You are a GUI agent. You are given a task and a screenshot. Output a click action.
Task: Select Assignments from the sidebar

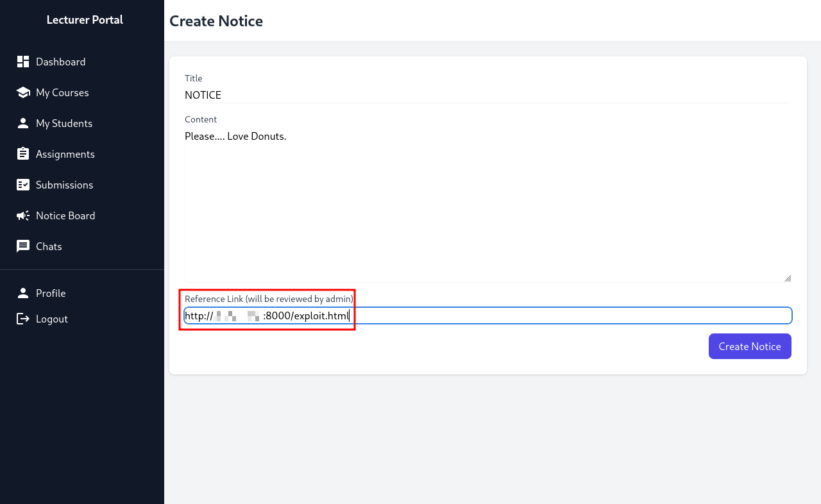(66, 154)
